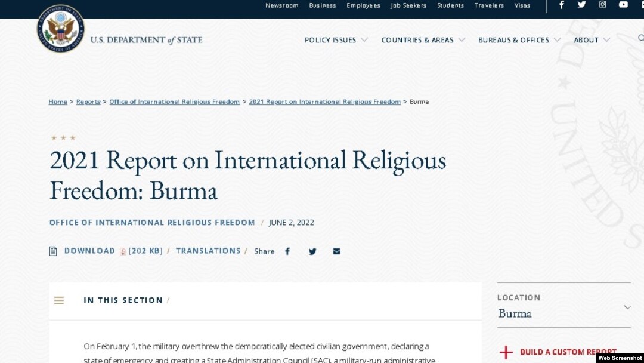Click the Home breadcrumb link

point(58,101)
